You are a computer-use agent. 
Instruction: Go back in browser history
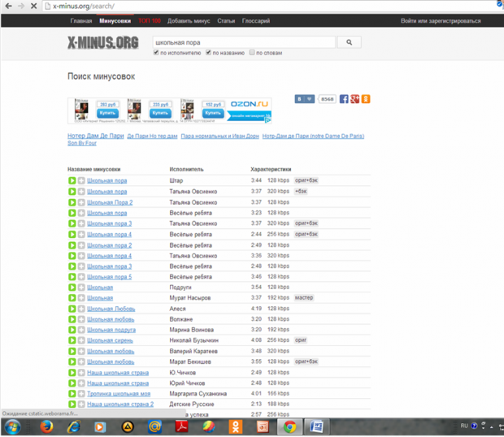[8, 6]
